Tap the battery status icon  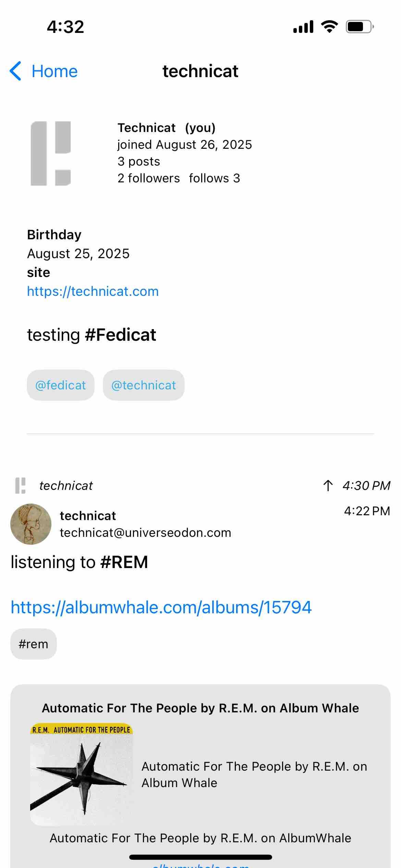[359, 27]
